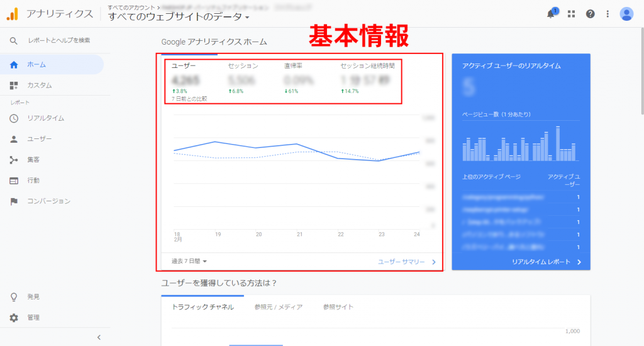
Task: Click the Google Analytics logo icon
Action: click(x=13, y=14)
